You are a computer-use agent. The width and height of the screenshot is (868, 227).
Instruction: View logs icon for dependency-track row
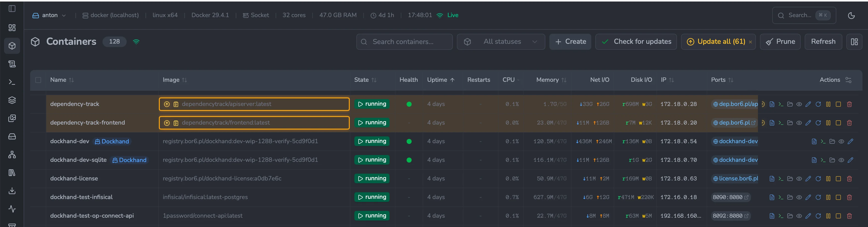(772, 104)
